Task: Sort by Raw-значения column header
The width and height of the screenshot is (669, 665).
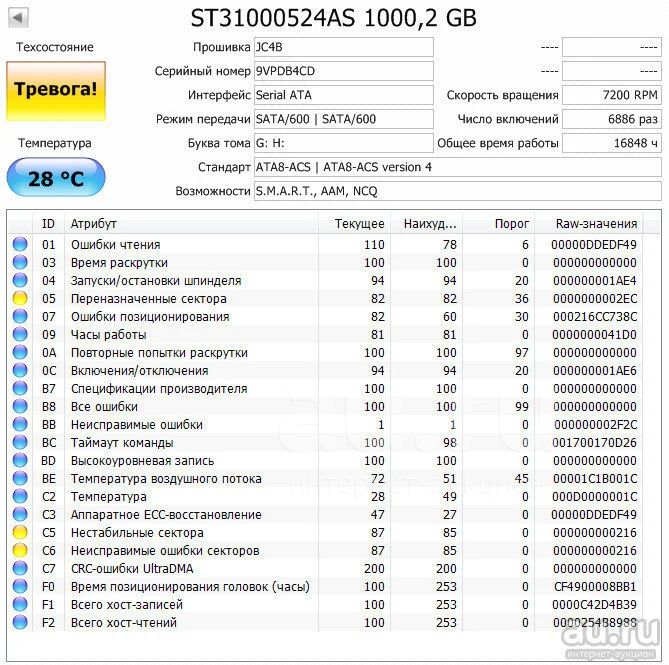Action: tap(589, 224)
